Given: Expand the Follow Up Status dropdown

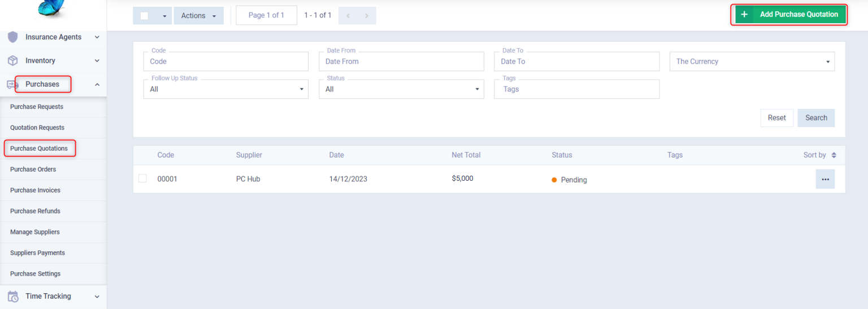Looking at the screenshot, I should (225, 89).
